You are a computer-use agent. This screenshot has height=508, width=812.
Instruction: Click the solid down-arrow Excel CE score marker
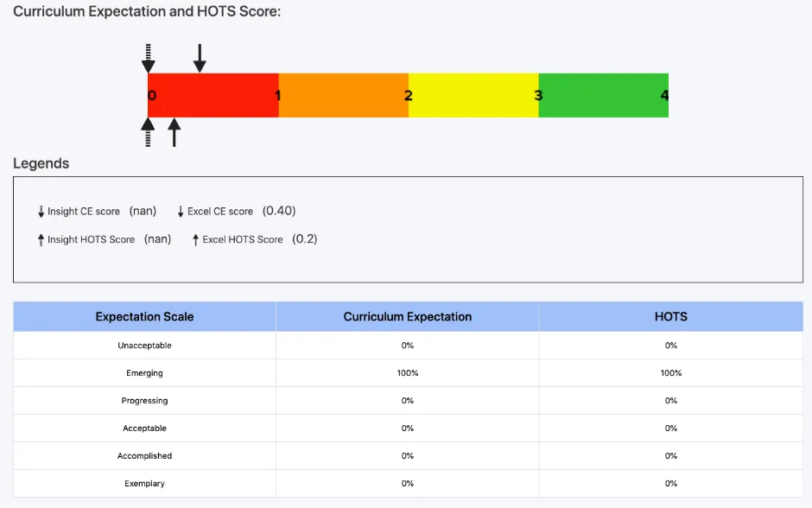(200, 55)
